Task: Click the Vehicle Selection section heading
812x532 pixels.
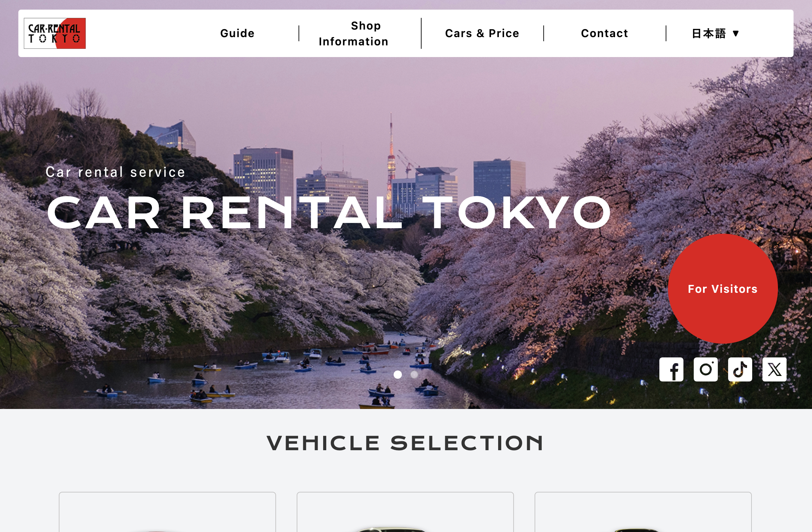Action: (x=405, y=443)
